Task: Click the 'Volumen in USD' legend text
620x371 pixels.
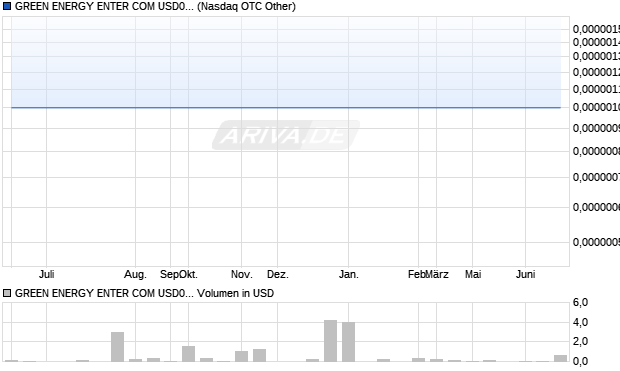Action: pyautogui.click(x=235, y=293)
